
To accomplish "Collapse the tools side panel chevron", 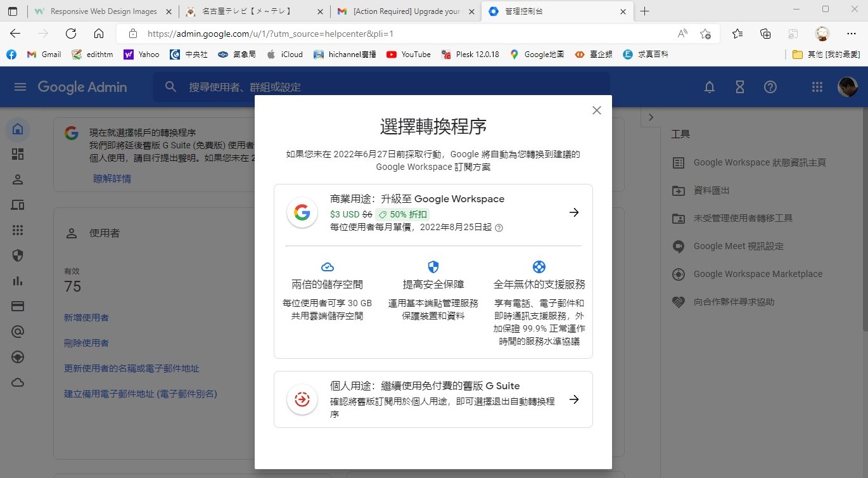I will pos(651,117).
